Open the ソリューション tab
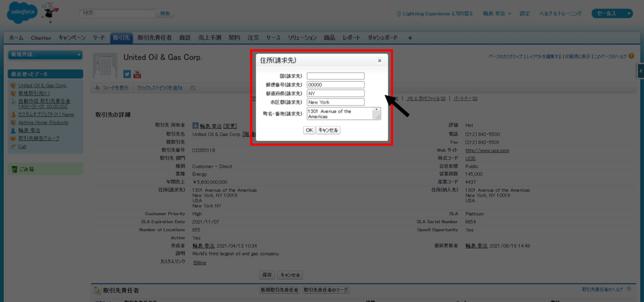 [x=302, y=38]
